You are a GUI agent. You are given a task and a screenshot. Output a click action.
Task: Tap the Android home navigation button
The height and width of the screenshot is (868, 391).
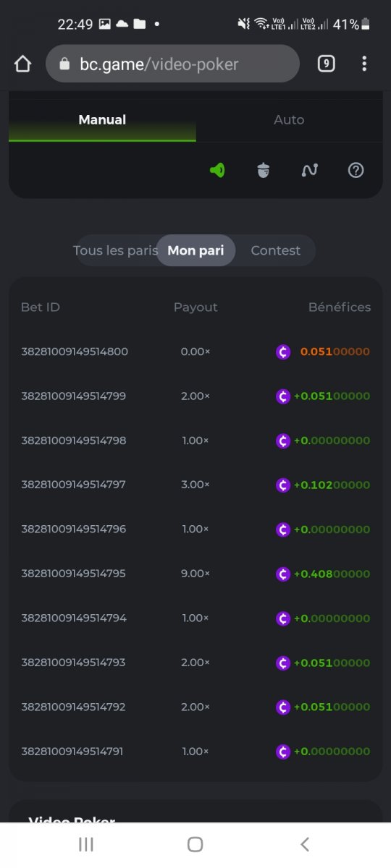(195, 844)
